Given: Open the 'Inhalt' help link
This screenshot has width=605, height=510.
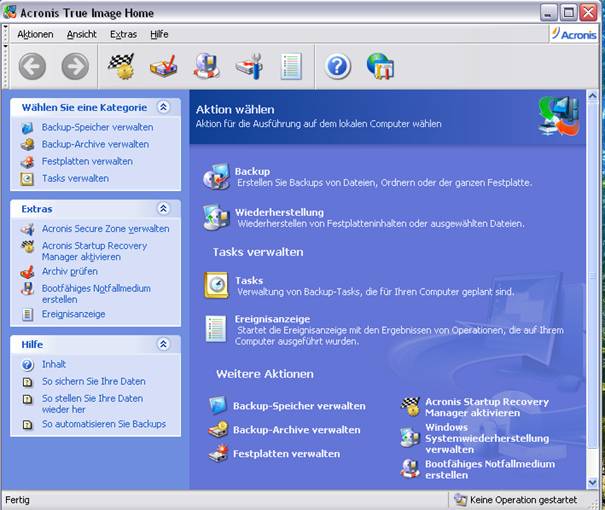Looking at the screenshot, I should pyautogui.click(x=54, y=364).
